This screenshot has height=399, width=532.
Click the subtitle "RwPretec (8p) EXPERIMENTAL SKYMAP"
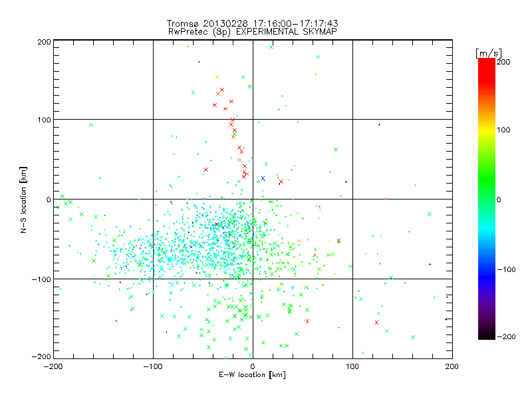252,31
